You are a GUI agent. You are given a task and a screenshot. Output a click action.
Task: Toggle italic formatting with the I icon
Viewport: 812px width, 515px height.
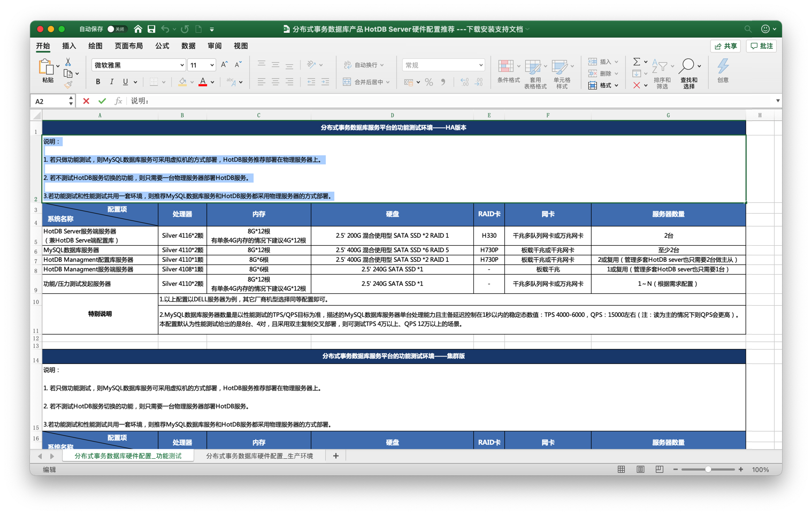point(111,82)
